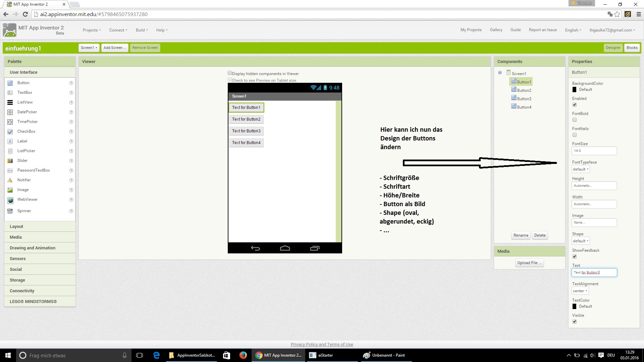The image size is (644, 362).
Task: Uncheck the Enabled property
Action: 575,105
